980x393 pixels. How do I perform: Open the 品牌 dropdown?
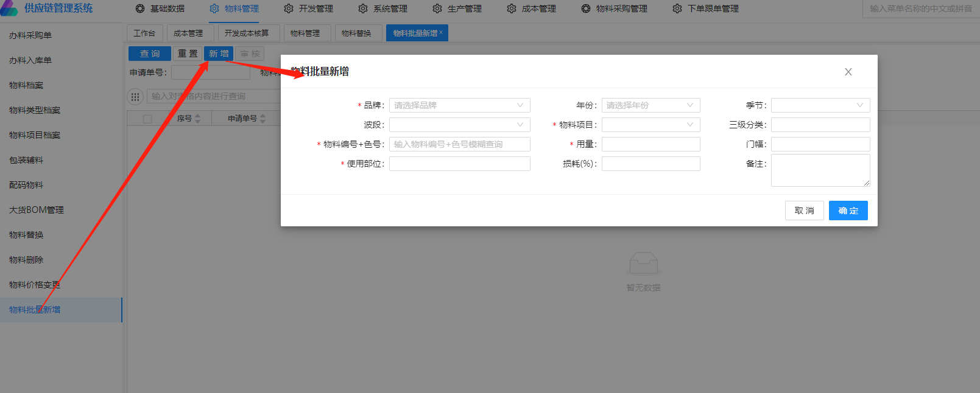click(459, 105)
